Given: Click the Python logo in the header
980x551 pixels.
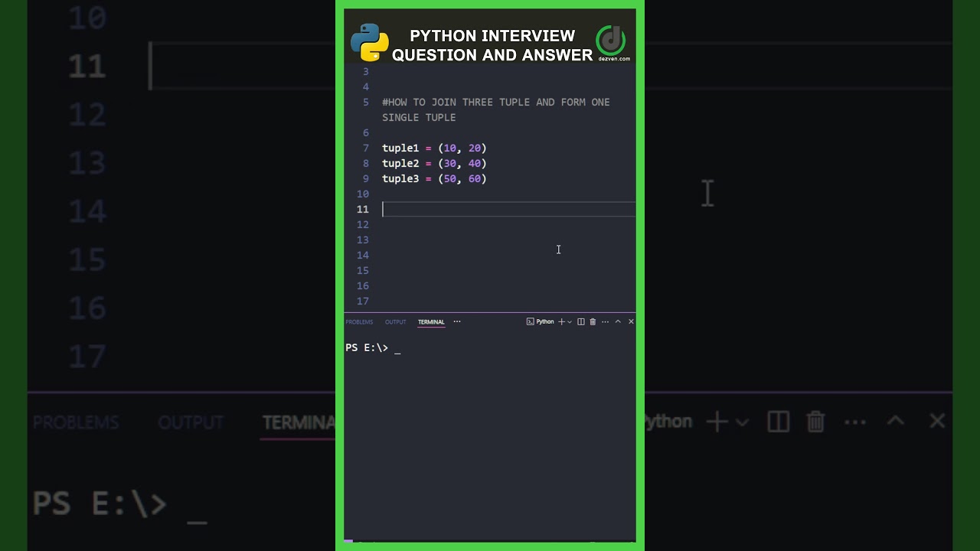Looking at the screenshot, I should point(370,42).
